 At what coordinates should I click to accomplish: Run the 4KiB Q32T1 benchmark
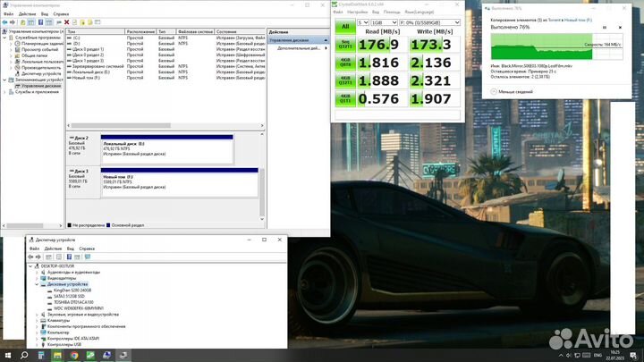(345, 80)
